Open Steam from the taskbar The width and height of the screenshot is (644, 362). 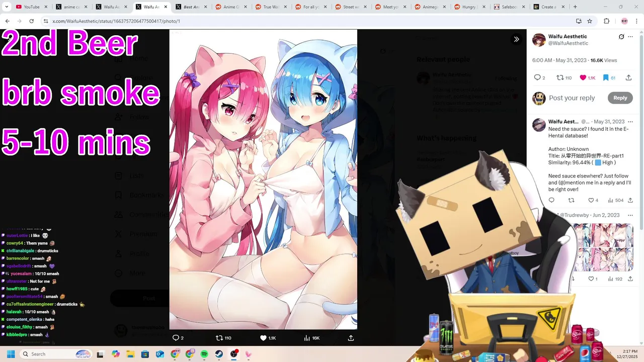pyautogui.click(x=219, y=354)
